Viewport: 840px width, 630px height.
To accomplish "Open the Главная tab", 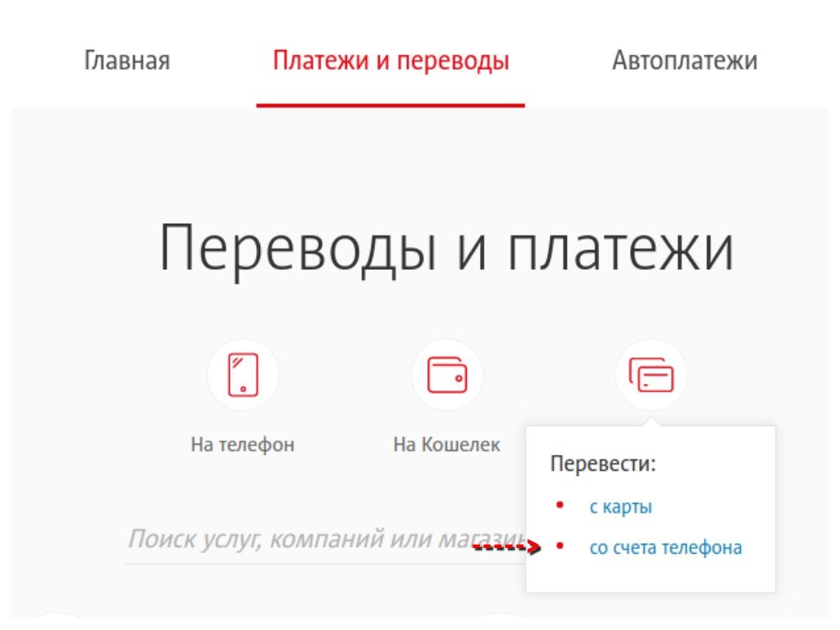I will click(127, 61).
